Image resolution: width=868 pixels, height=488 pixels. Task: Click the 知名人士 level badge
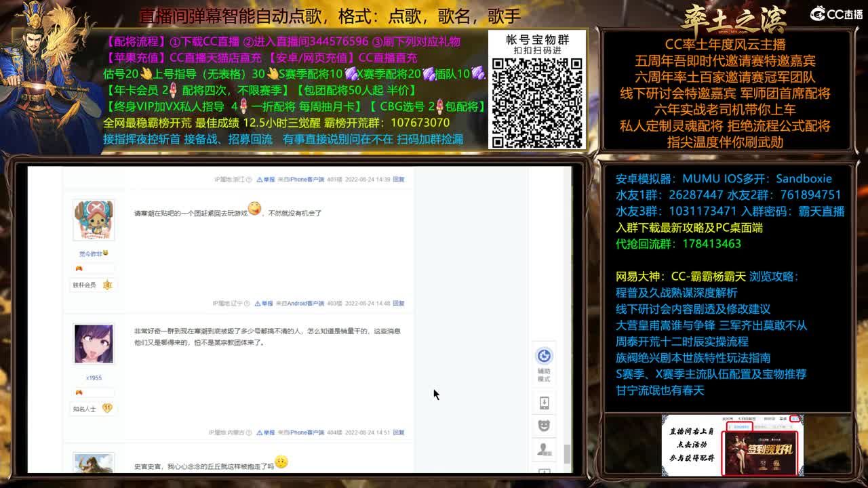click(93, 409)
